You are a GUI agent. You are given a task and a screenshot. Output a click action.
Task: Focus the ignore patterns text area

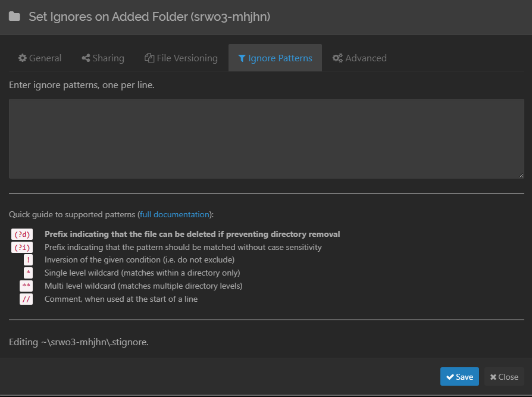click(x=266, y=139)
